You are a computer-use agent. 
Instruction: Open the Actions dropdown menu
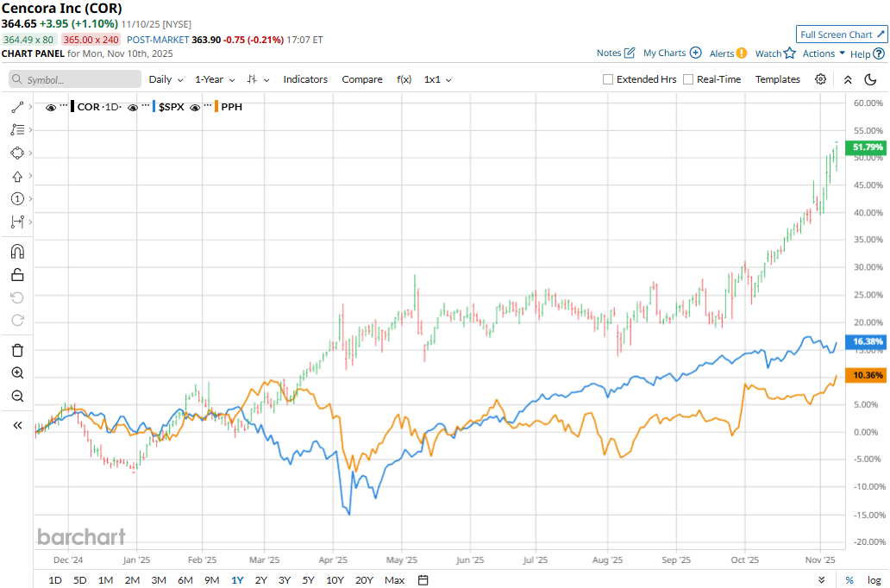(824, 53)
